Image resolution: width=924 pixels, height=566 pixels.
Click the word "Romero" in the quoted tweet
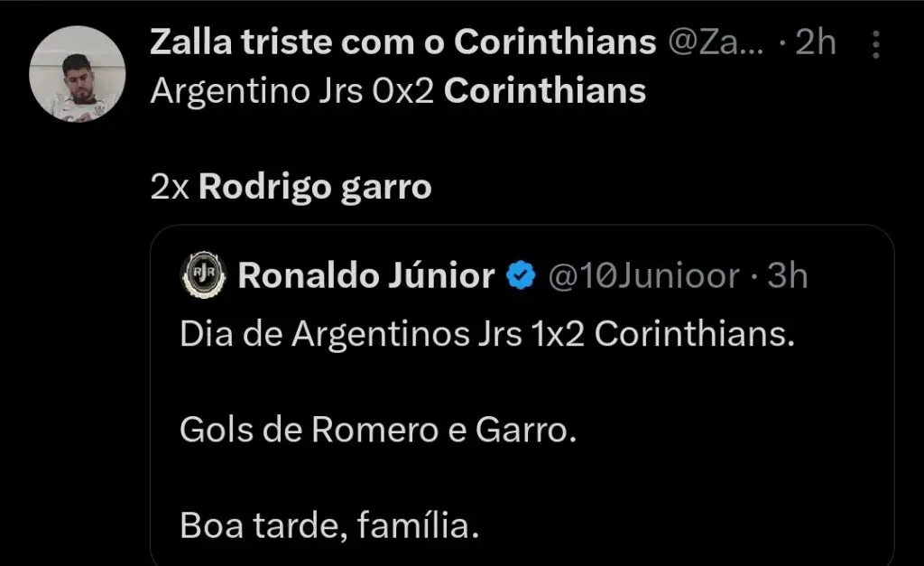point(374,430)
